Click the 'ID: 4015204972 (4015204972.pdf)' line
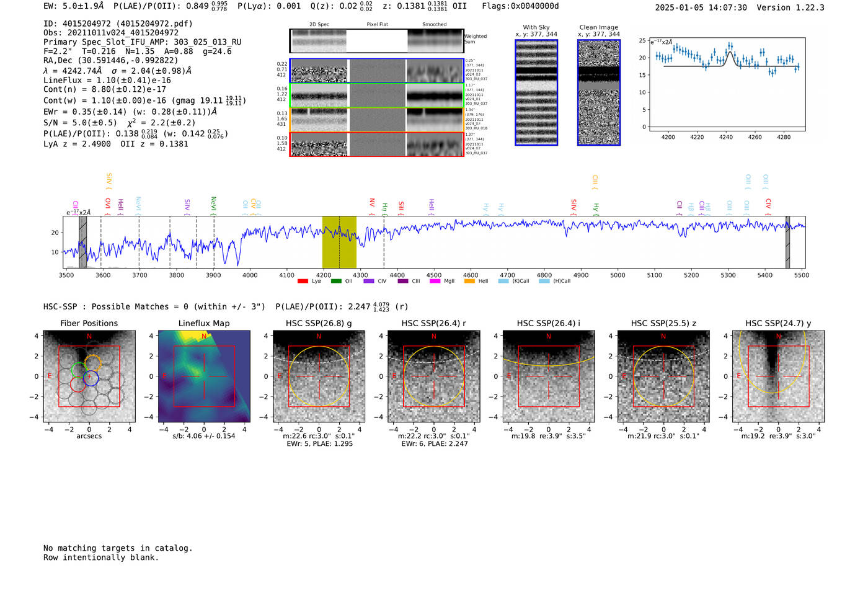Image resolution: width=868 pixels, height=591 pixels. 118,24
